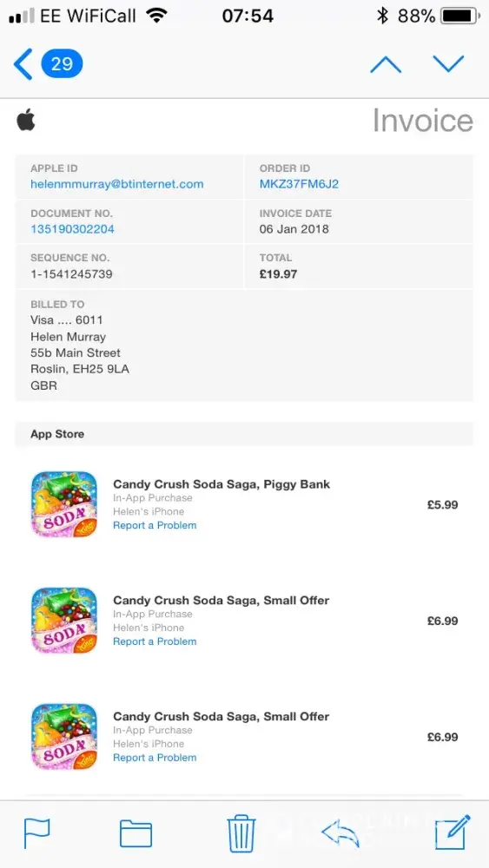Tap the back arrow to the inbox
Screen dimensions: 489x868
pos(23,64)
